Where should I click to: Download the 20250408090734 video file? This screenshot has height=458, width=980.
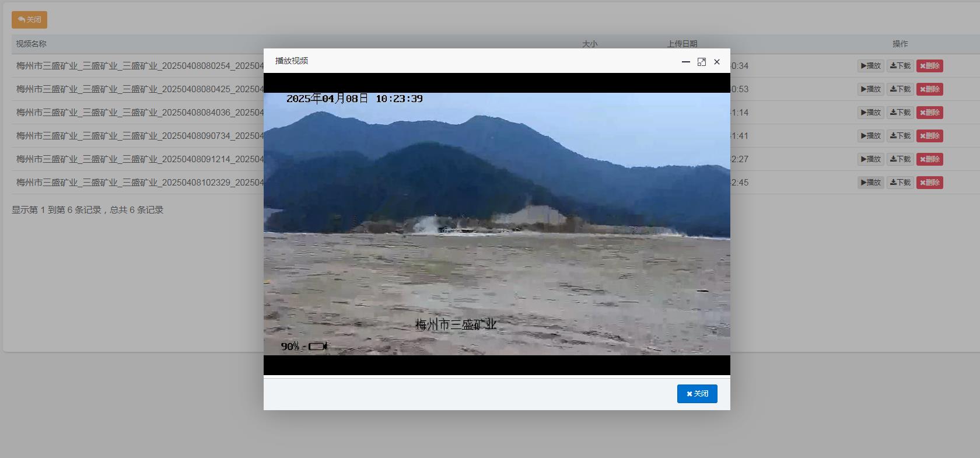(900, 136)
